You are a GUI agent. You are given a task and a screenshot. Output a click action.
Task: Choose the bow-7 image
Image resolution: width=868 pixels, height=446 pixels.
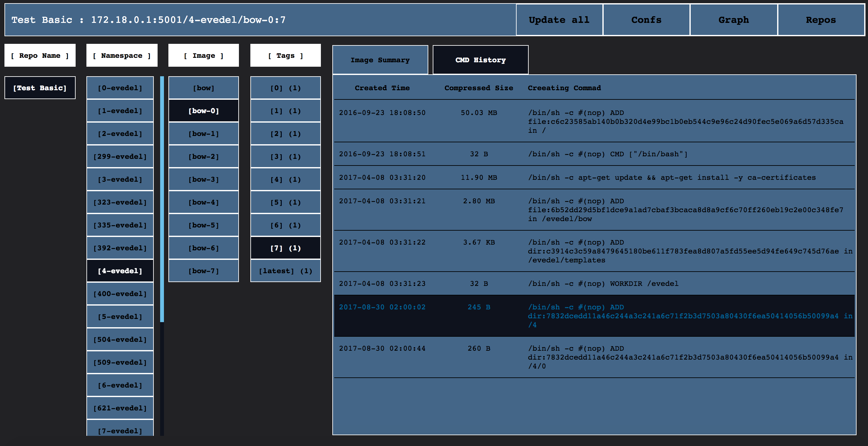[x=204, y=271]
